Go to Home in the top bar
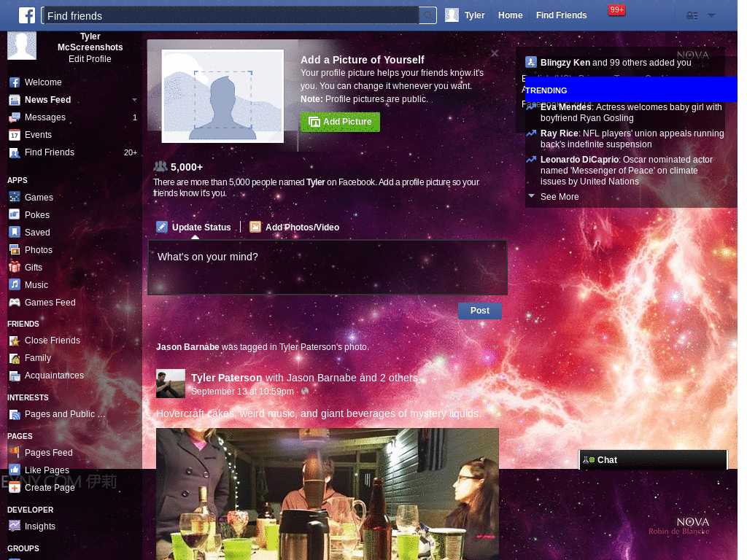Viewport: 747px width, 560px height. point(510,15)
